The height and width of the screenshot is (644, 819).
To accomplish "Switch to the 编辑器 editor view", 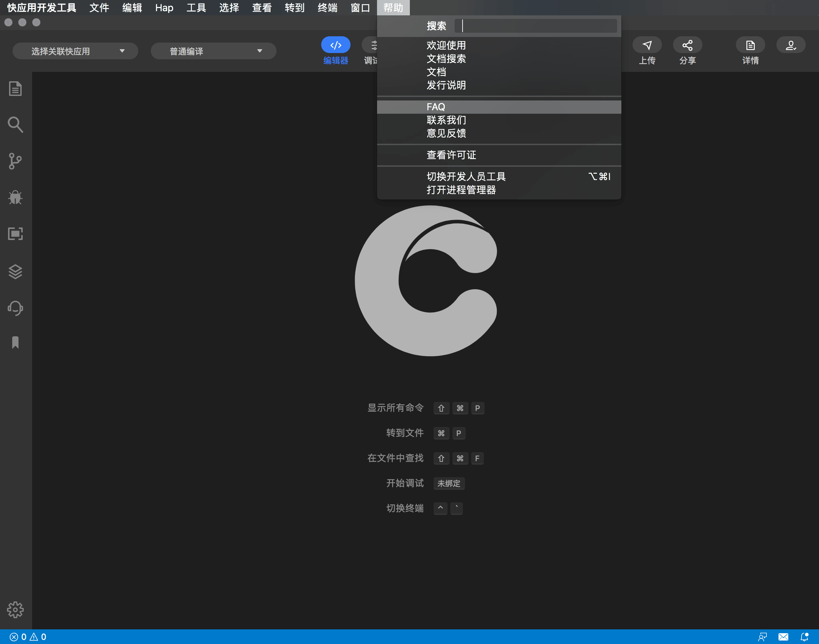I will [335, 45].
